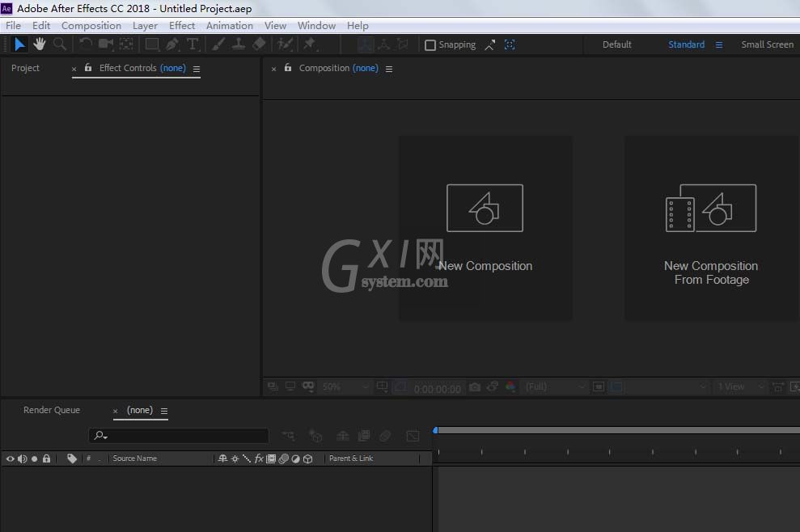800x532 pixels.
Task: Click the fx Effect switch column icon
Action: 259,458
